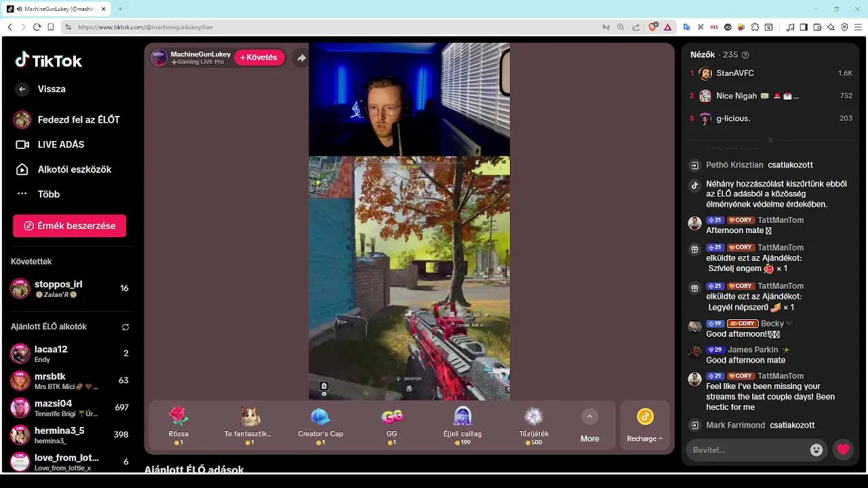
Task: Go back with the Vissza arrow
Action: (22, 89)
